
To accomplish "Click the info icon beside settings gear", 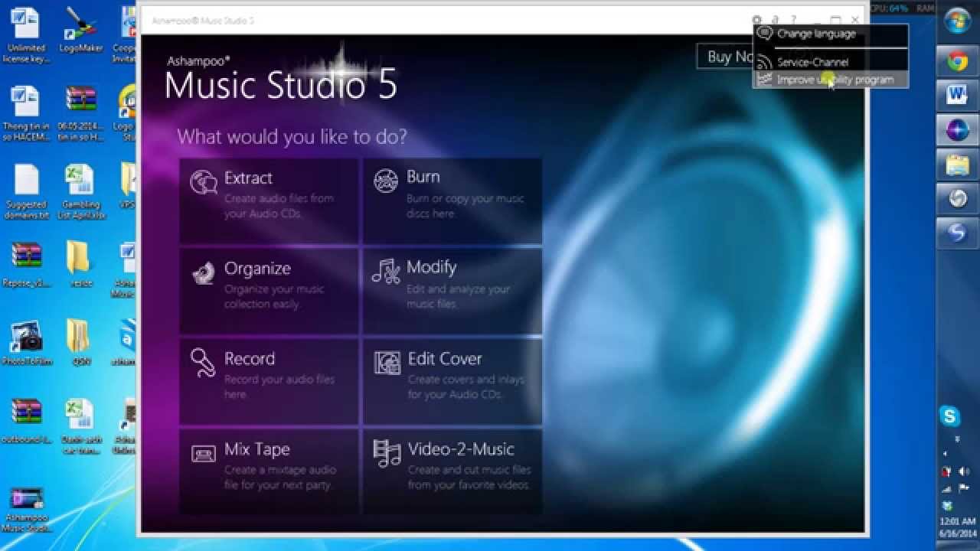I will (775, 21).
